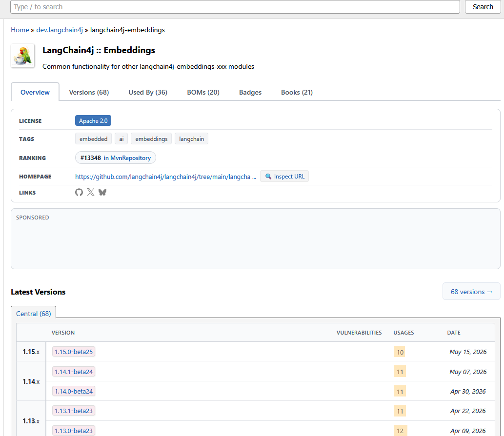The width and height of the screenshot is (504, 436).
Task: Click the Apache 2.0 license badge
Action: pyautogui.click(x=93, y=121)
